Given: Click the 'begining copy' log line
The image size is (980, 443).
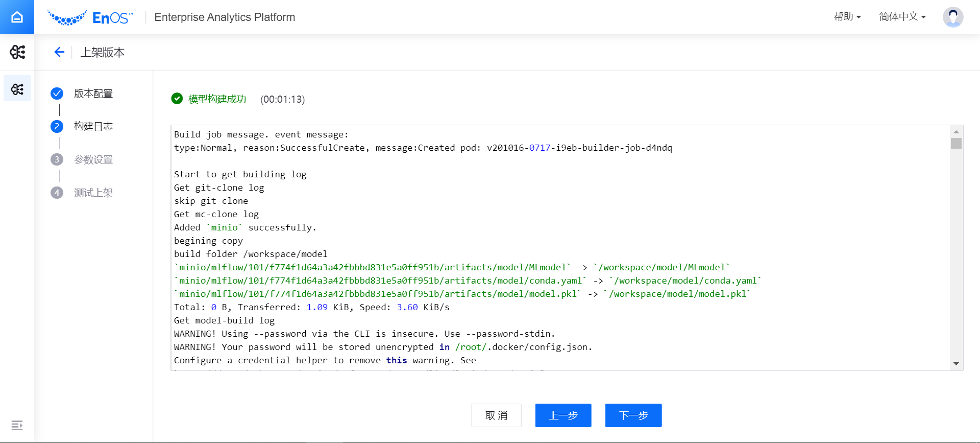Looking at the screenshot, I should 208,241.
